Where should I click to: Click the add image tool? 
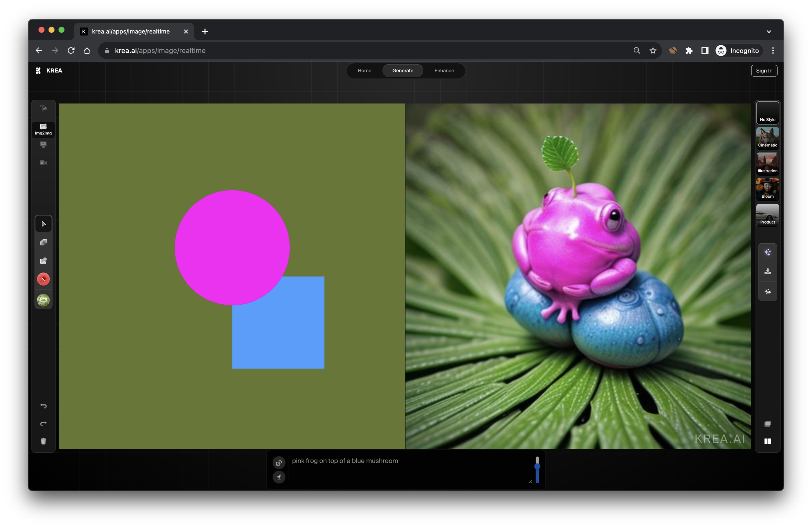43,260
